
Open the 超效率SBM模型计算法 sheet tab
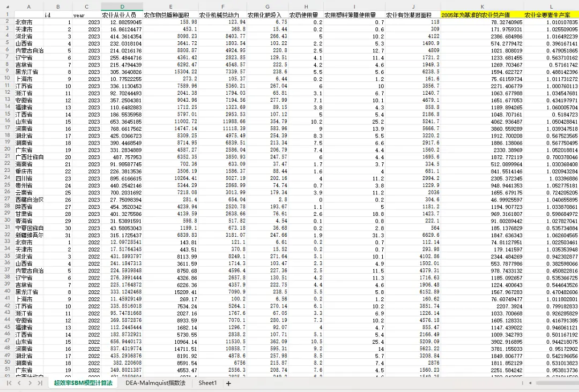click(83, 383)
